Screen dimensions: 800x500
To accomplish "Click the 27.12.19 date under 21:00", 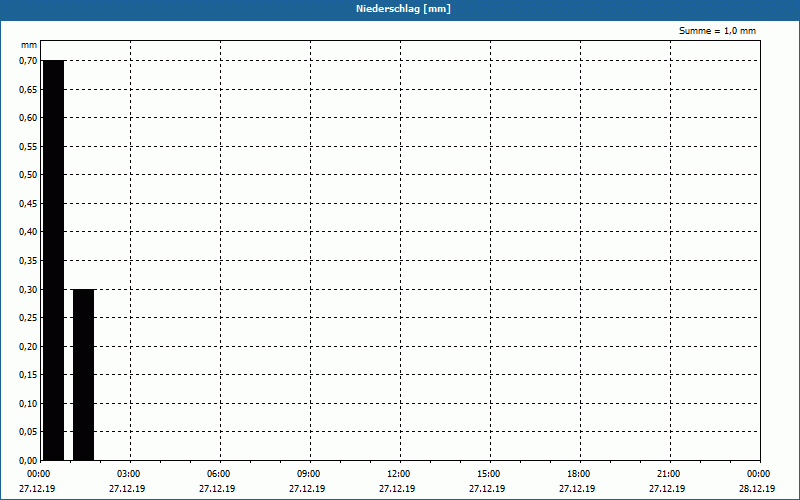I will (x=667, y=488).
